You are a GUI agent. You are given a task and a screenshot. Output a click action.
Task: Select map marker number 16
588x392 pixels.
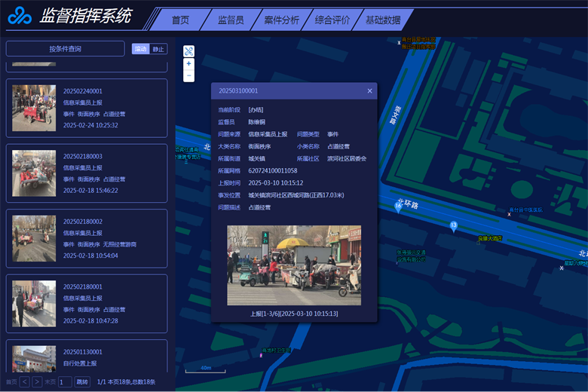click(398, 206)
